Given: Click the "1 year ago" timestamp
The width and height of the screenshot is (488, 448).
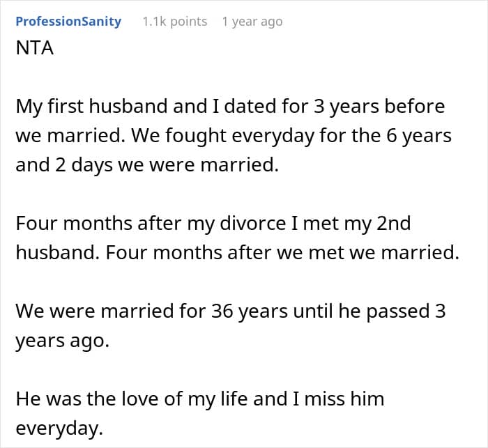Looking at the screenshot, I should tap(252, 22).
